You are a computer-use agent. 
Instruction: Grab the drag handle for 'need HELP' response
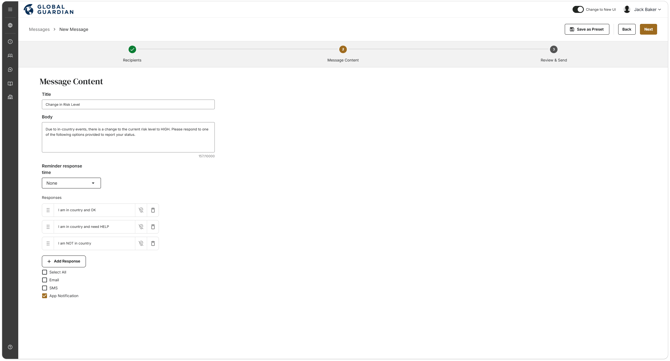48,227
